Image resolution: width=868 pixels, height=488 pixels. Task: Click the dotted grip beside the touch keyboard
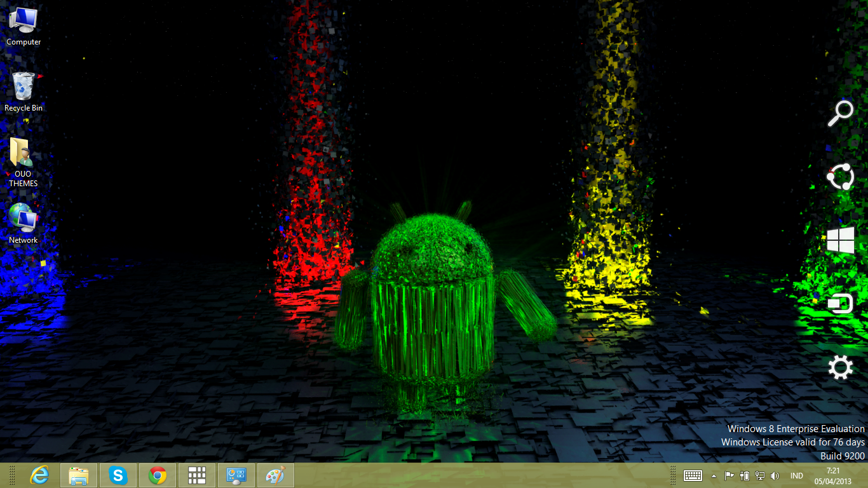click(674, 475)
